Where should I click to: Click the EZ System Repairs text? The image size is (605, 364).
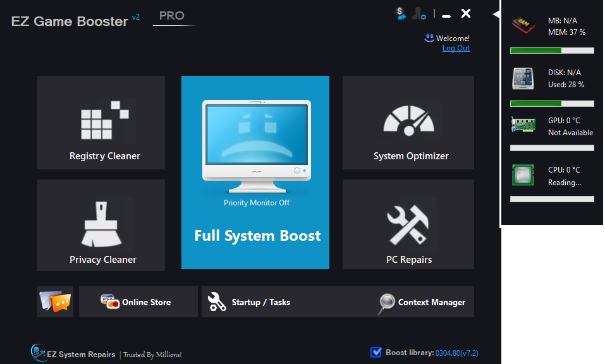[81, 355]
